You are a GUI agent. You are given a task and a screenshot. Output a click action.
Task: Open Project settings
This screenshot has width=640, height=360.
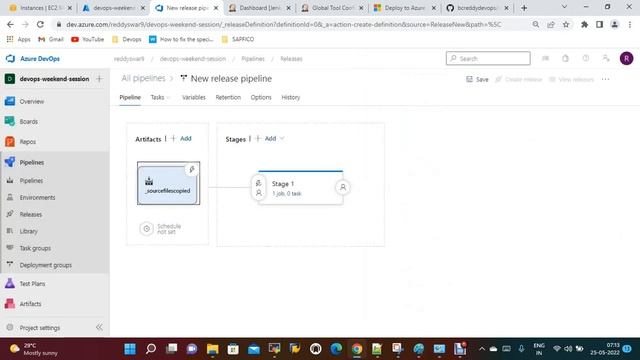click(40, 328)
